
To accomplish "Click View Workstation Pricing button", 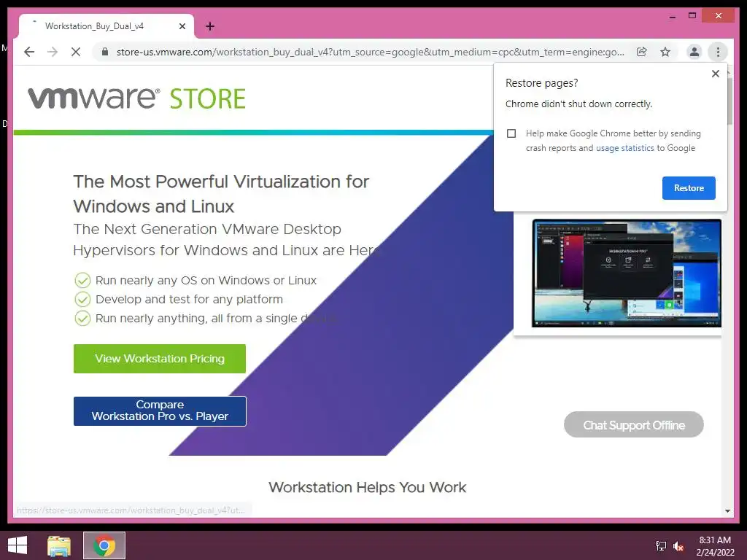I will 160,359.
